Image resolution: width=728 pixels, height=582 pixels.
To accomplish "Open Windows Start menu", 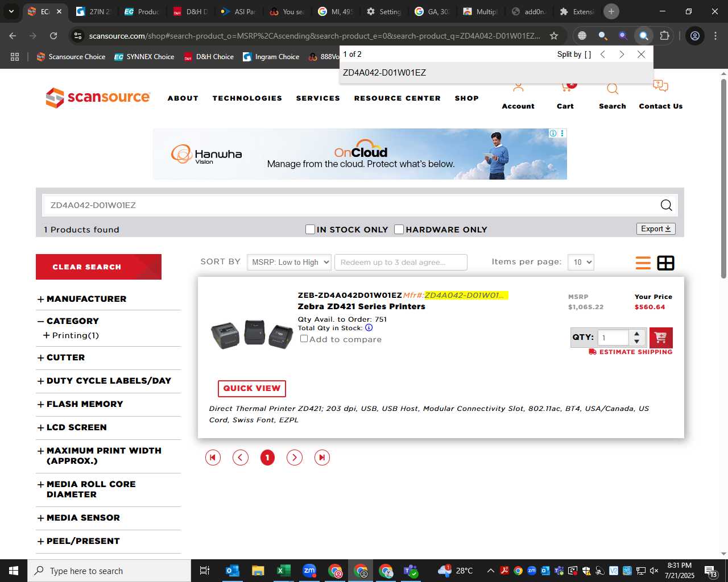I will (14, 571).
